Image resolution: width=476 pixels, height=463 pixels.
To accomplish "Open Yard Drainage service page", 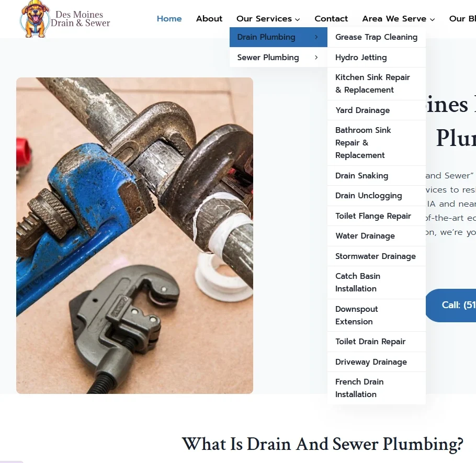I will (x=377, y=110).
